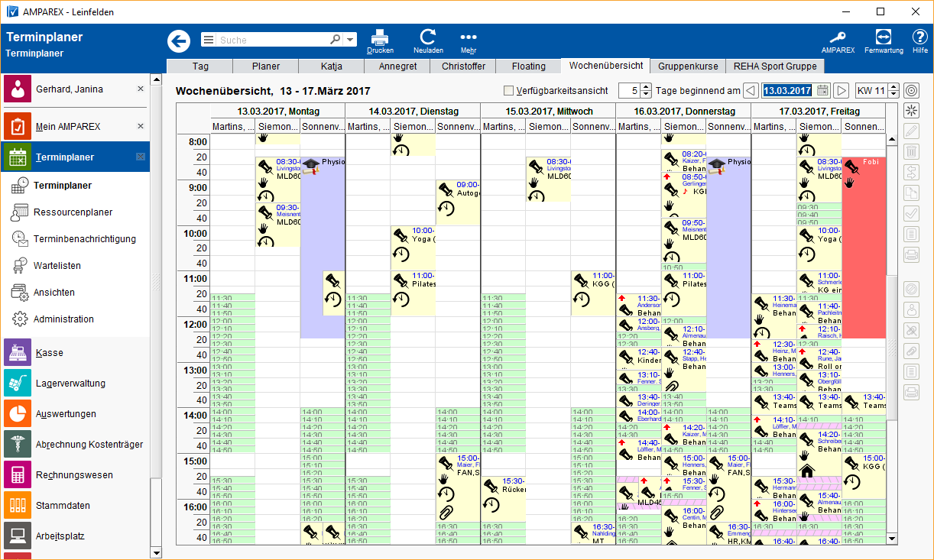The height and width of the screenshot is (560, 934).
Task: Click the 13.03.2017, Montag day header
Action: tap(277, 112)
